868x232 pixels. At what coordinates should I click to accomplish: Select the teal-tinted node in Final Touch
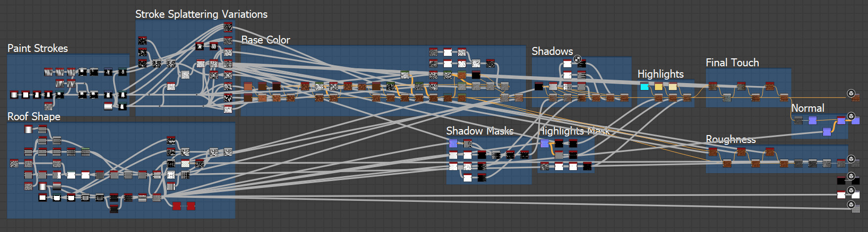pos(741,86)
